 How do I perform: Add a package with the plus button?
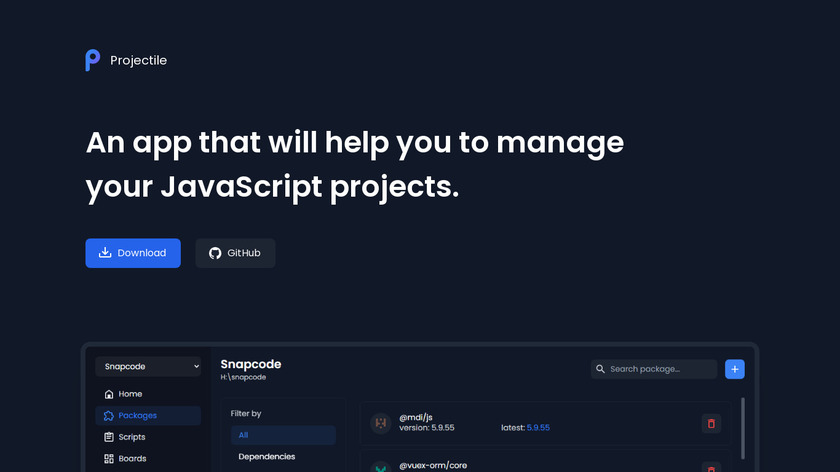pyautogui.click(x=734, y=369)
